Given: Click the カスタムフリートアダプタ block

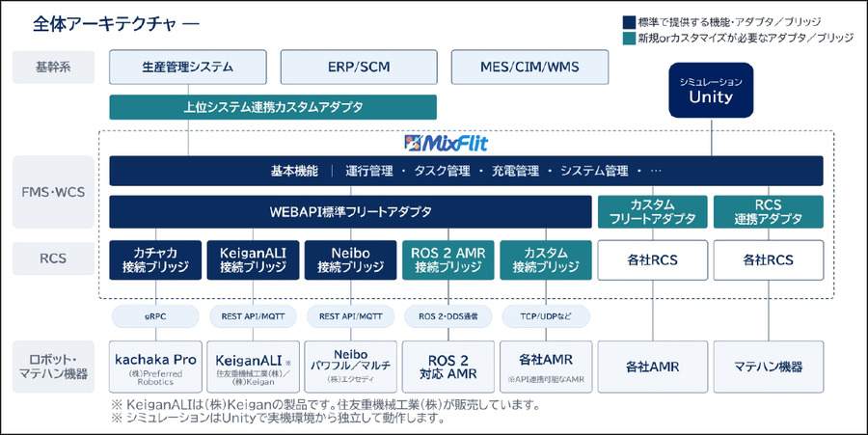Looking at the screenshot, I should [653, 211].
